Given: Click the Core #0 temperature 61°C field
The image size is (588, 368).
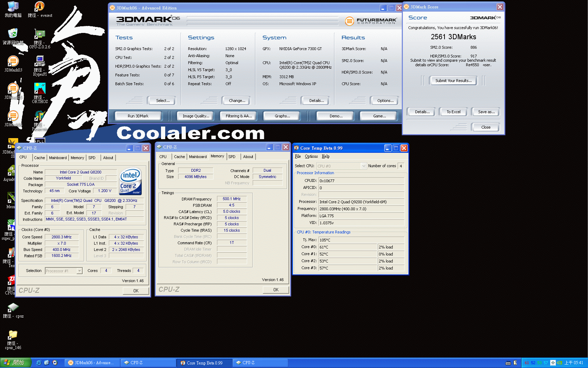Looking at the screenshot, I should [348, 247].
